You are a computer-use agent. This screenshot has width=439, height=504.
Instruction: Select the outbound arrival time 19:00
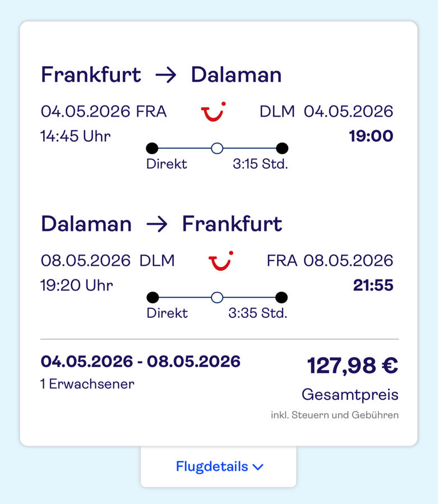coord(371,136)
